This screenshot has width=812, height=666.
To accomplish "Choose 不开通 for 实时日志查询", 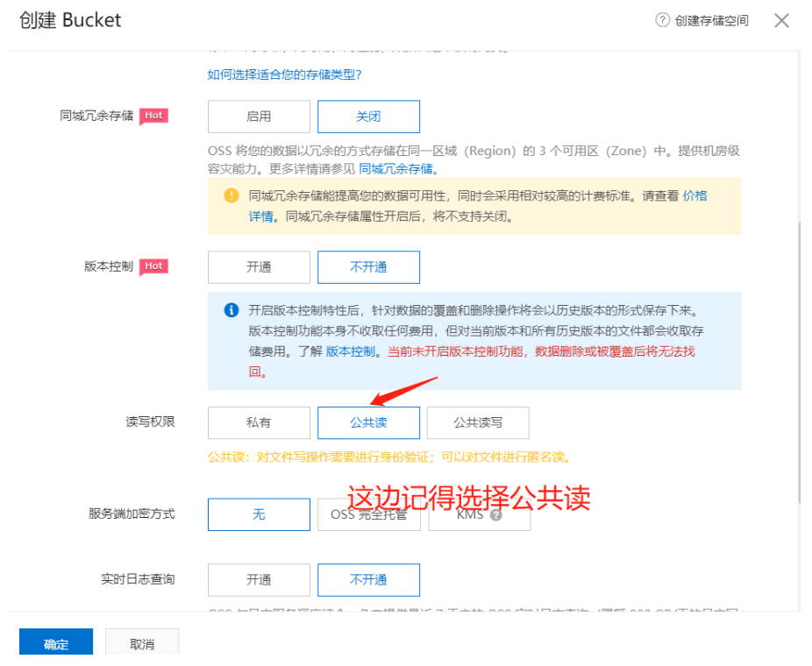I will 368,580.
